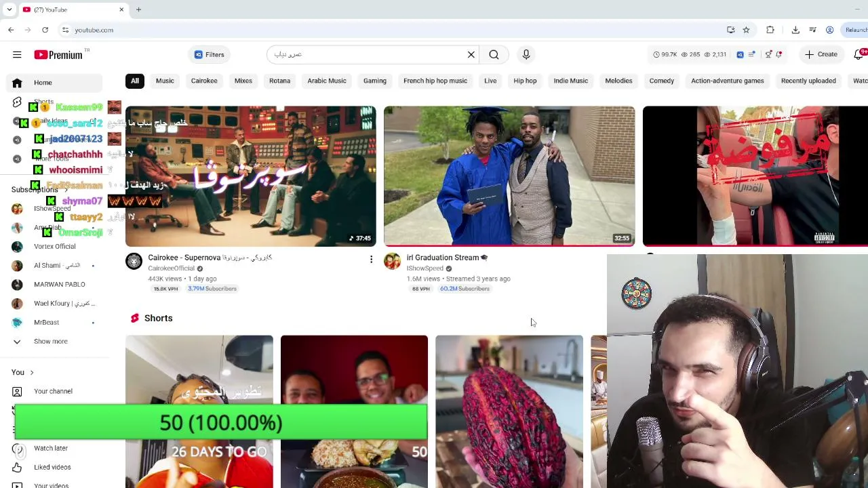Select the Music filter chip

point(165,81)
